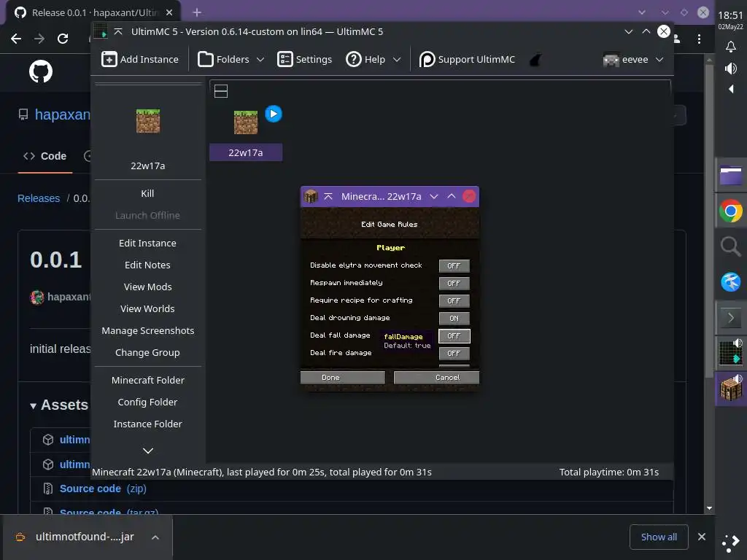Open Chrome from the side dock
This screenshot has height=560, width=747.
pyautogui.click(x=731, y=211)
